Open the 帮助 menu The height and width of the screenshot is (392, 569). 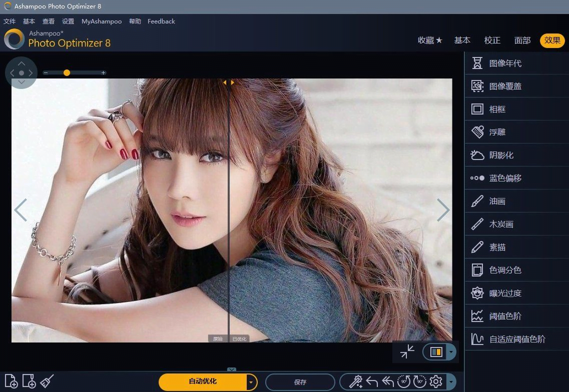pyautogui.click(x=135, y=21)
